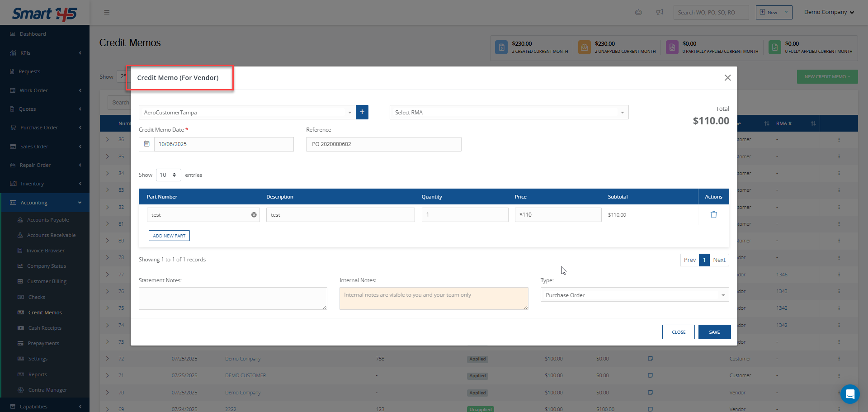Delete the test part row with trash icon
868x412 pixels.
click(713, 215)
